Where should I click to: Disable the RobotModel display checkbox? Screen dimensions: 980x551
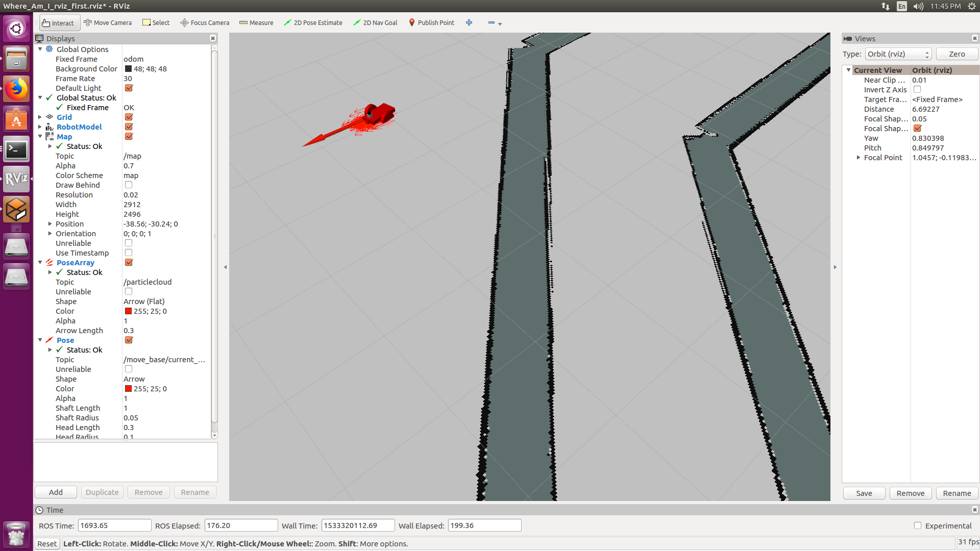(x=129, y=127)
